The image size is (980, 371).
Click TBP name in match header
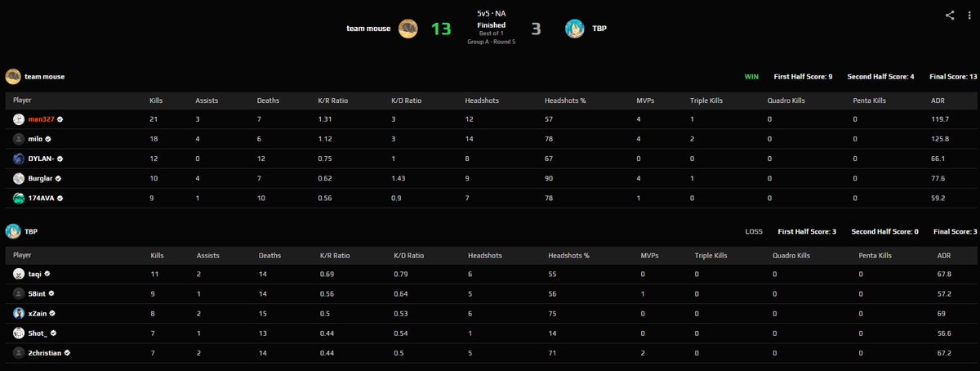pos(599,29)
